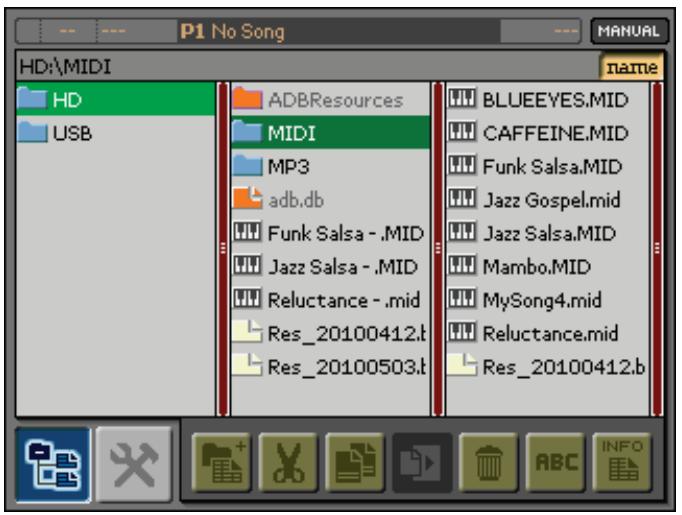Select Res_20100412 file in the middle column
This screenshot has width=682, height=515.
(x=331, y=334)
